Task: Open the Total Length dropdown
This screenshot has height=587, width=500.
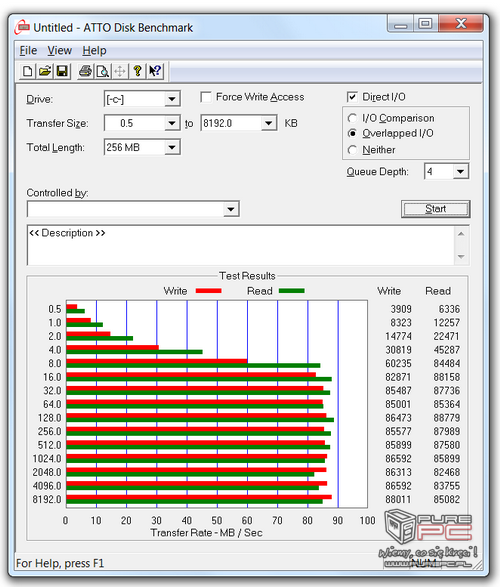Action: (172, 147)
